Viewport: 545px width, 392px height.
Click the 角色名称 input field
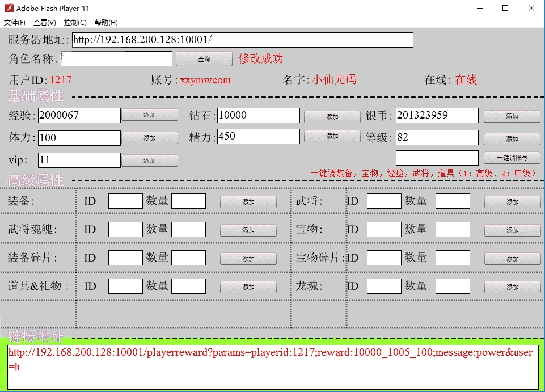[x=116, y=59]
